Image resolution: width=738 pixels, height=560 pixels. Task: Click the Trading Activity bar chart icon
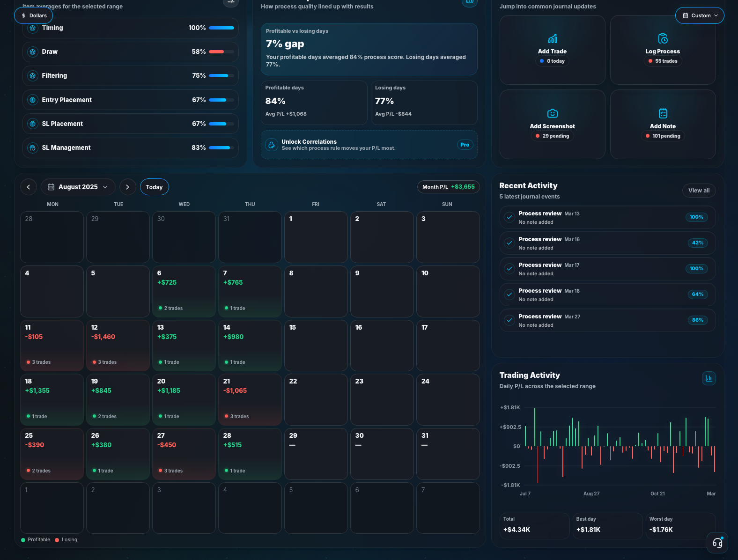pyautogui.click(x=709, y=378)
